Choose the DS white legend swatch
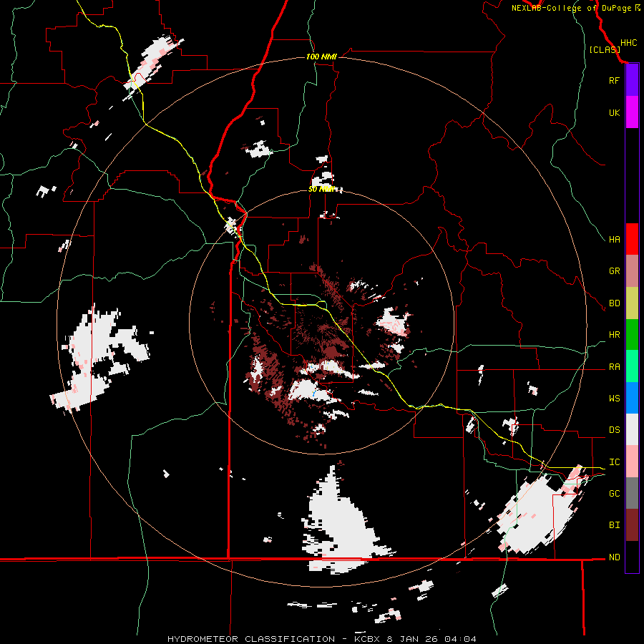This screenshot has height=644, width=644. pyautogui.click(x=632, y=429)
